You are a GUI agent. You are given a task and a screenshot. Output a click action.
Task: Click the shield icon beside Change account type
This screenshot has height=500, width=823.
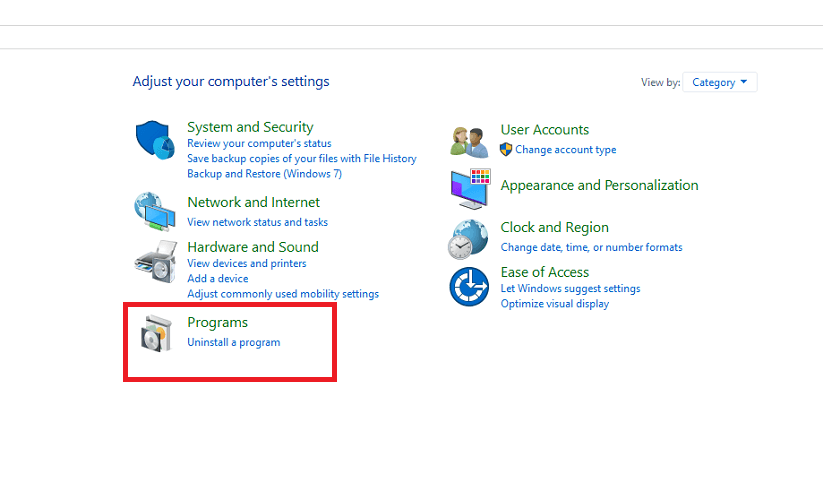[506, 150]
